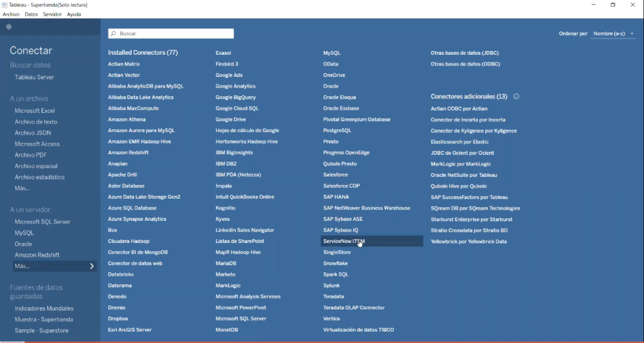Select Elasticsearch por Elastic connector
Image resolution: width=644 pixels, height=343 pixels.
(460, 142)
